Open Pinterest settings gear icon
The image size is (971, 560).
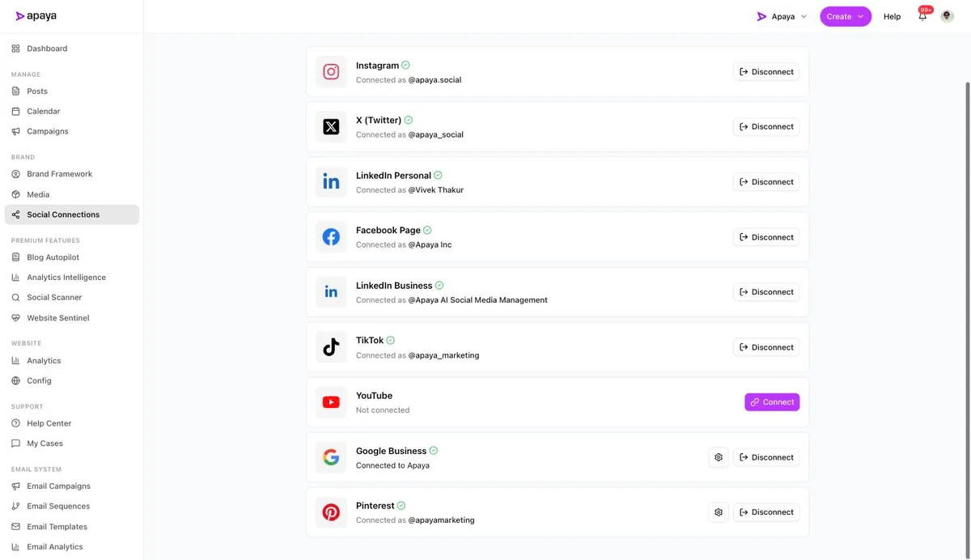tap(719, 512)
